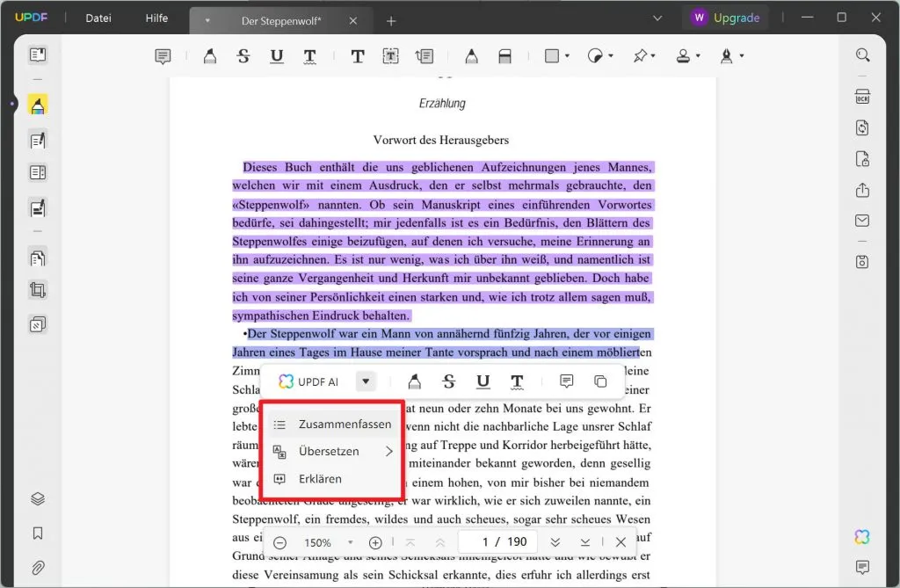This screenshot has width=900, height=588.
Task: Open the Organize Pages icon in sidebar
Action: (x=38, y=258)
